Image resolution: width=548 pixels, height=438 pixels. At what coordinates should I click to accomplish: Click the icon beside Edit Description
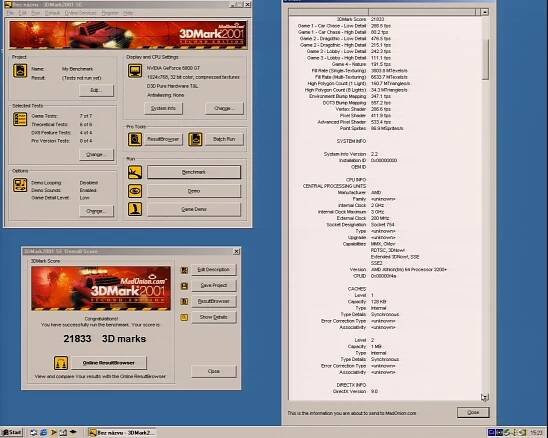point(184,270)
